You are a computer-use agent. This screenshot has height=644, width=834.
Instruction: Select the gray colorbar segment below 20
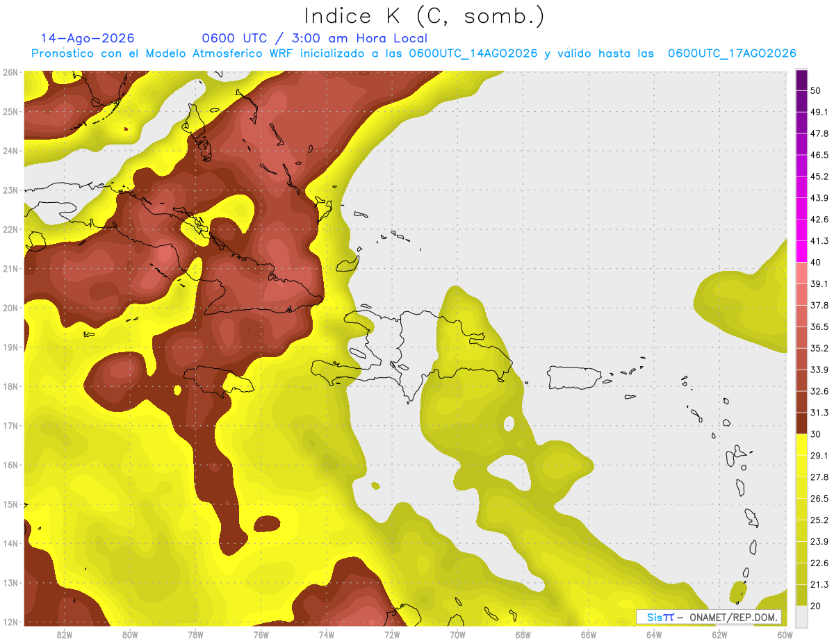(801, 616)
